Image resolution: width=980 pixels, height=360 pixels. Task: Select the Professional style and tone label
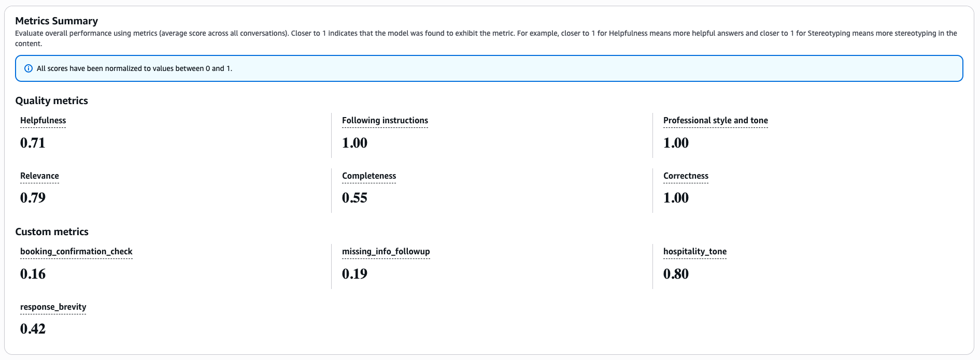click(x=715, y=121)
